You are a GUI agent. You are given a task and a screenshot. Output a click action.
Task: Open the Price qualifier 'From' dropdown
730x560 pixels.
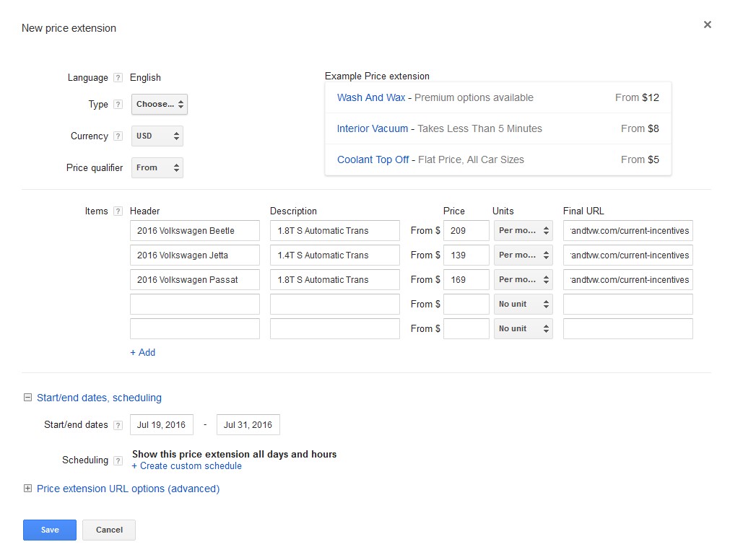coord(157,167)
